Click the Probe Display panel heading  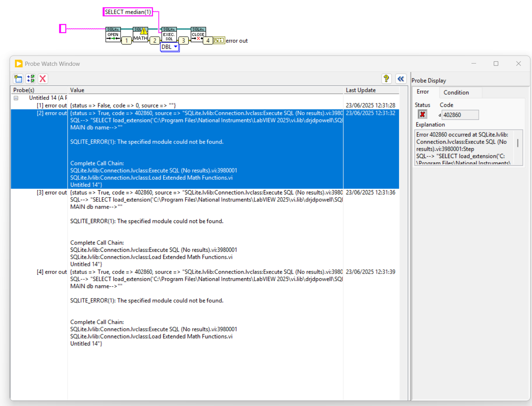click(429, 81)
